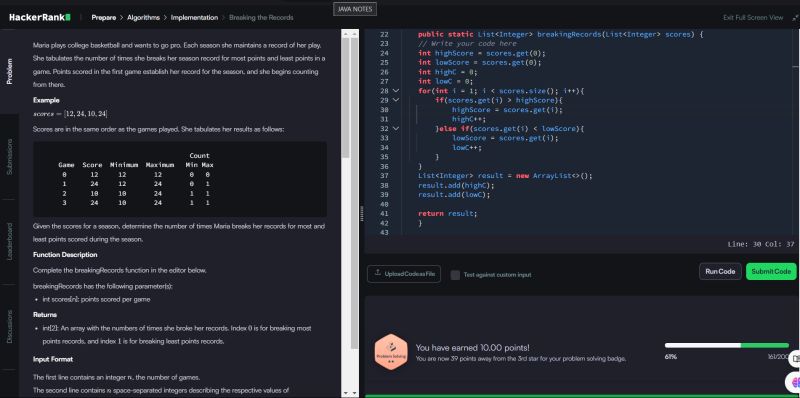Click the 'int lowC = 0;' code line
This screenshot has height=398, width=800.
coord(445,81)
